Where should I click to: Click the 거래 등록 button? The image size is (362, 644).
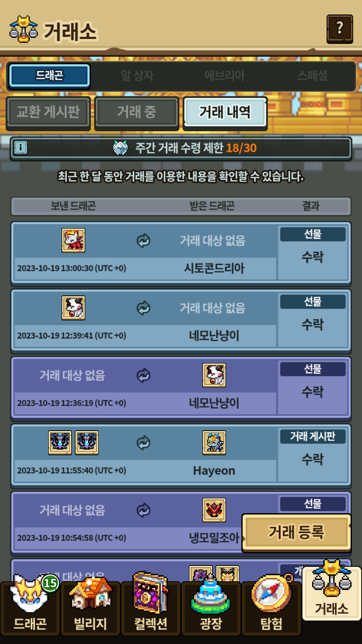(x=296, y=532)
